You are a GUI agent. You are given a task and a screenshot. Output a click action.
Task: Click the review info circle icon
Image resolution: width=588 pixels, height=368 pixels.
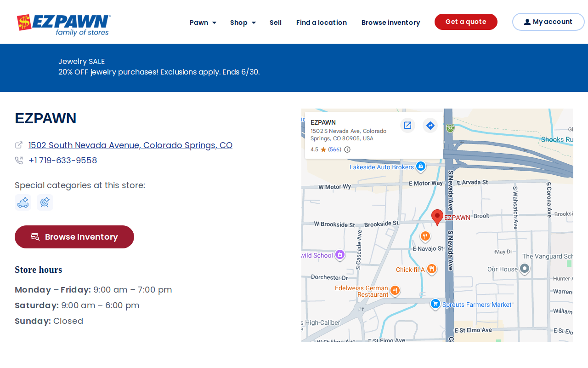click(x=347, y=149)
